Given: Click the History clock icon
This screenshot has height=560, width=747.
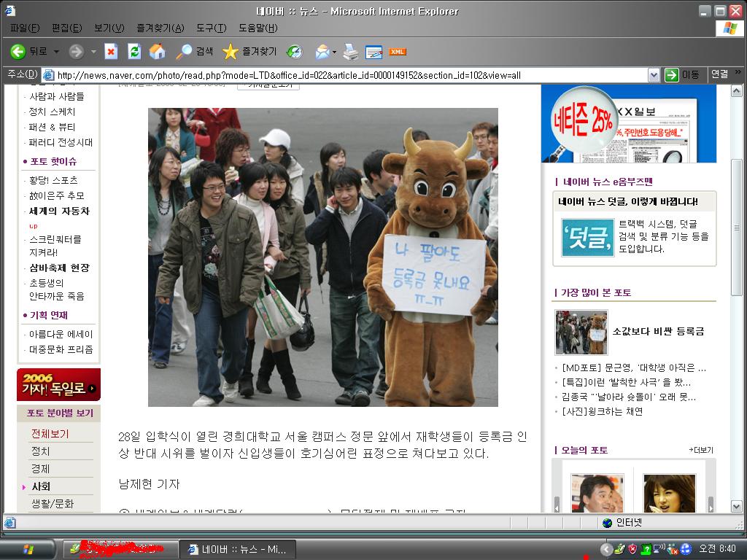Looking at the screenshot, I should coord(294,51).
